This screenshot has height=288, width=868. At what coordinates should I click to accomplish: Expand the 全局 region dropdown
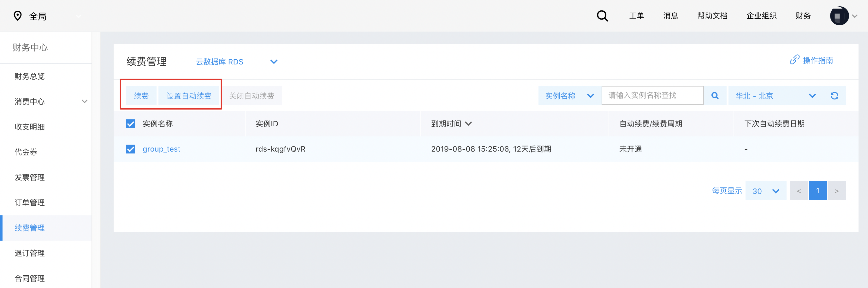(79, 16)
